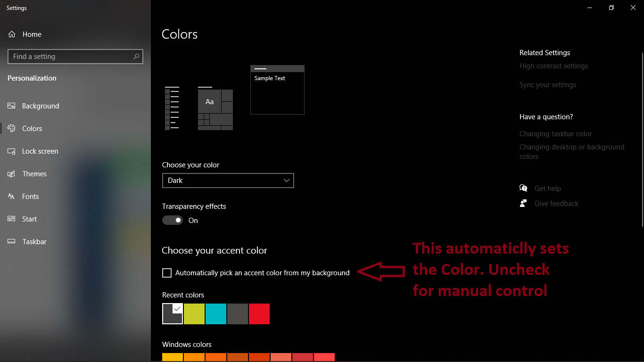Pick the cyan recent color swatch
644x362 pixels.
(x=216, y=314)
